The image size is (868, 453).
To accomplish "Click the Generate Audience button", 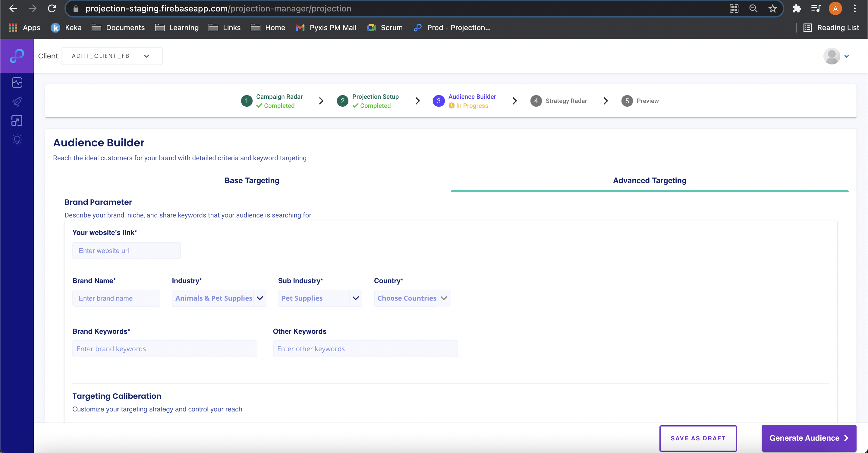I will tap(809, 438).
